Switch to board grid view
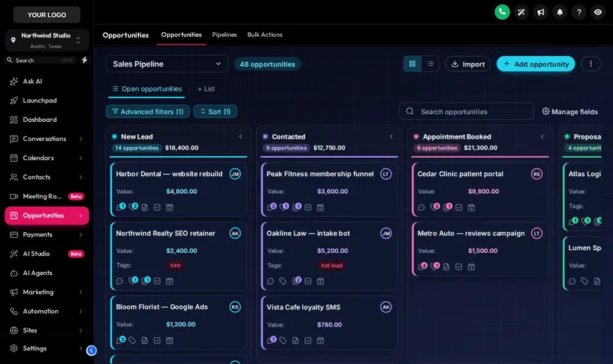This screenshot has height=364, width=613. [x=412, y=64]
